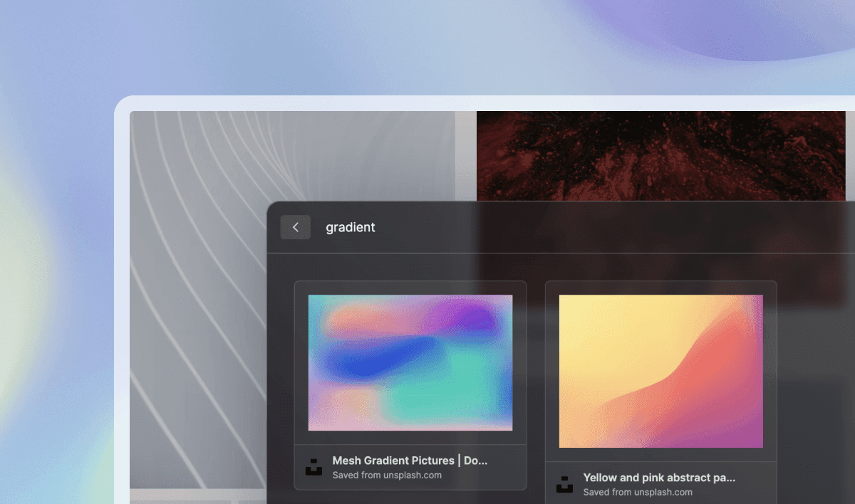
Task: Click the Yellow and pink card's dark border above its thumbnail
Action: (660, 288)
